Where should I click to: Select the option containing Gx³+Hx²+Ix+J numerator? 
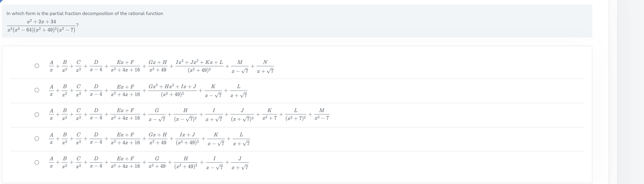pyautogui.click(x=37, y=90)
